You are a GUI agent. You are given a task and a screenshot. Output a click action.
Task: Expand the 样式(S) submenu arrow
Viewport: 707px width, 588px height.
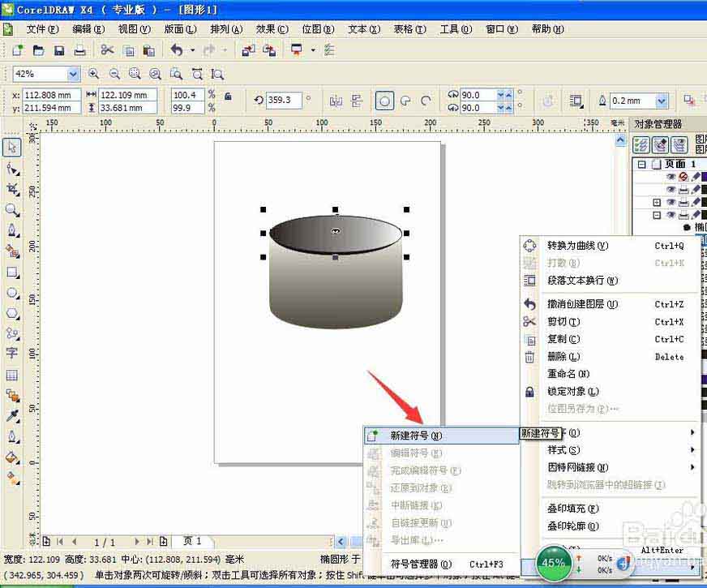coord(692,449)
